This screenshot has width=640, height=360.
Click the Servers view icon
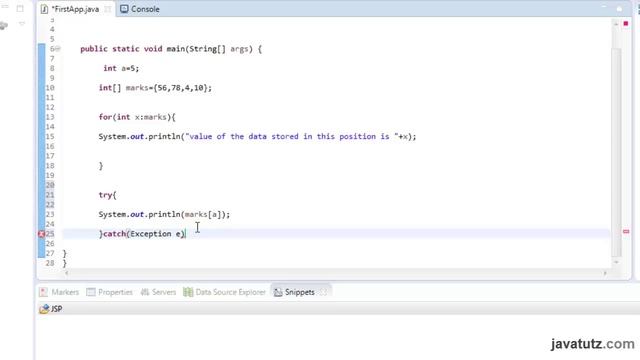pos(144,292)
